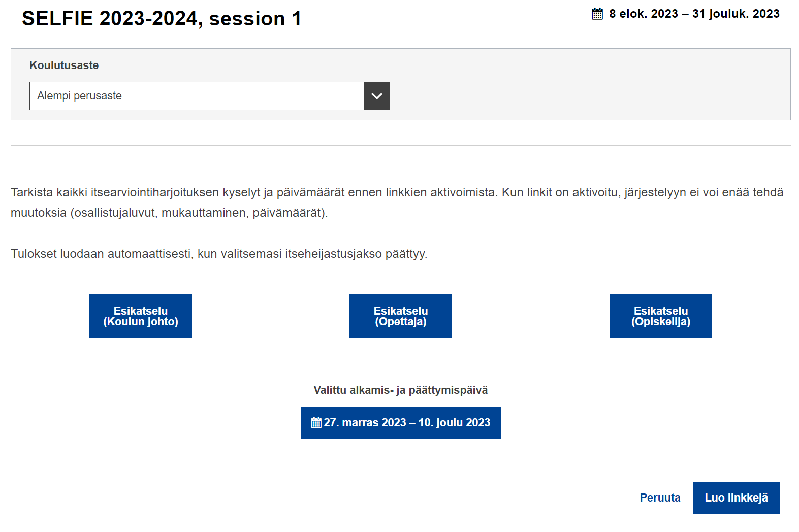
Task: Cancel with the Peruuta link
Action: [660, 498]
